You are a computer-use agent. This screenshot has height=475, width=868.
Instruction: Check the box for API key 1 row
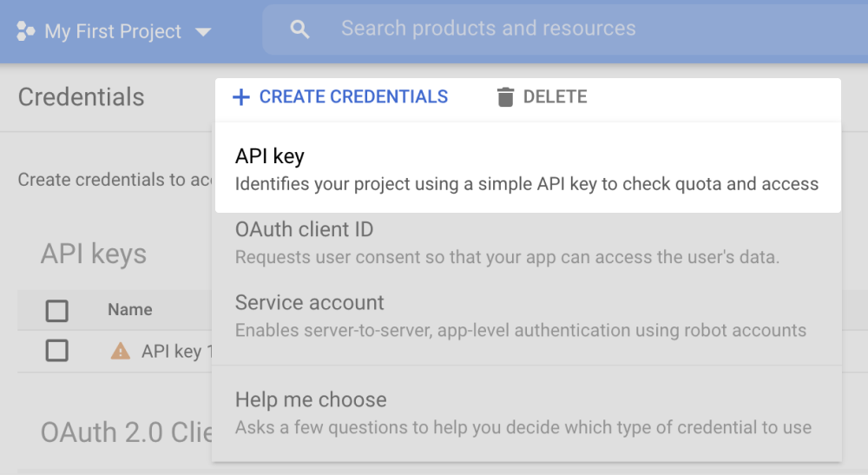pyautogui.click(x=57, y=351)
